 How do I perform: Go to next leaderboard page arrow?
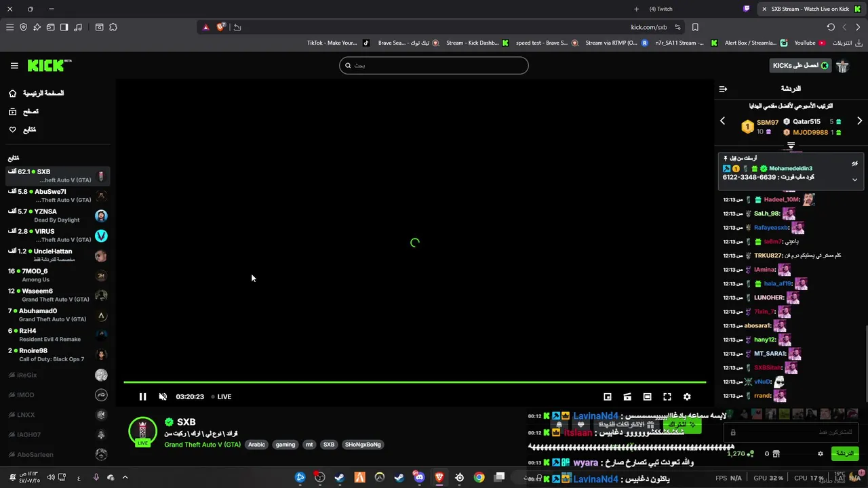[x=859, y=121]
